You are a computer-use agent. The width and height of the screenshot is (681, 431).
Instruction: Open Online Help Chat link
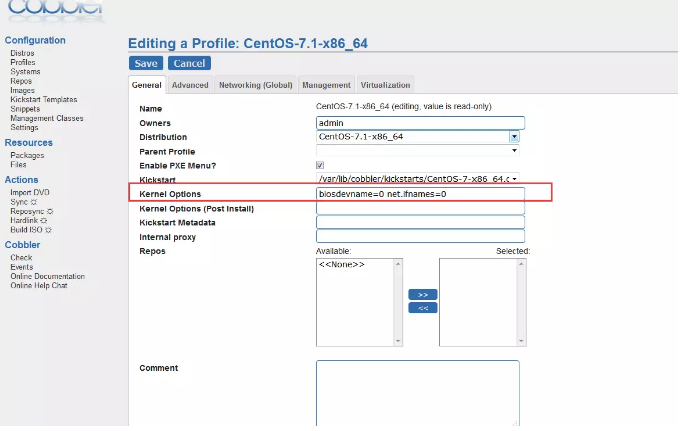(39, 285)
